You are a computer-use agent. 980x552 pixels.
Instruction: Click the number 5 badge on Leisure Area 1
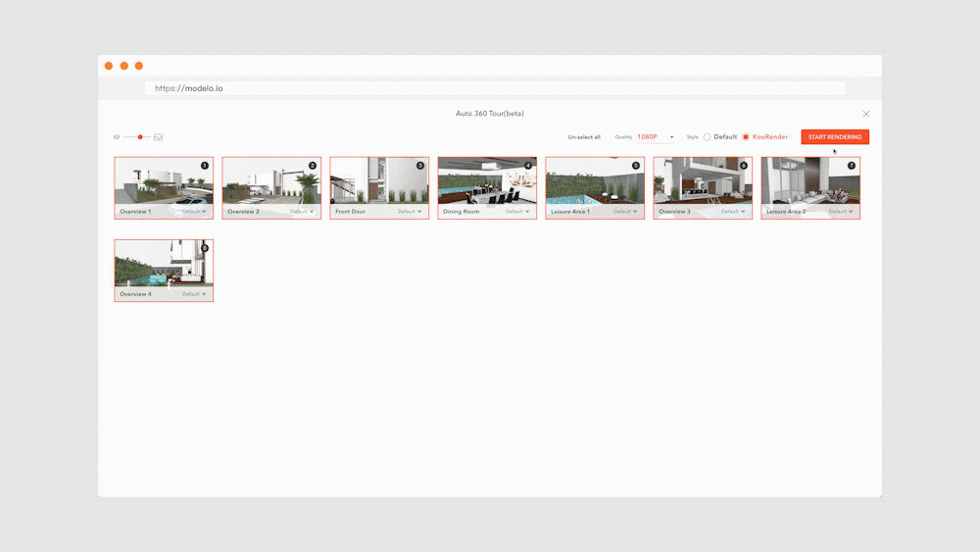[x=636, y=166]
